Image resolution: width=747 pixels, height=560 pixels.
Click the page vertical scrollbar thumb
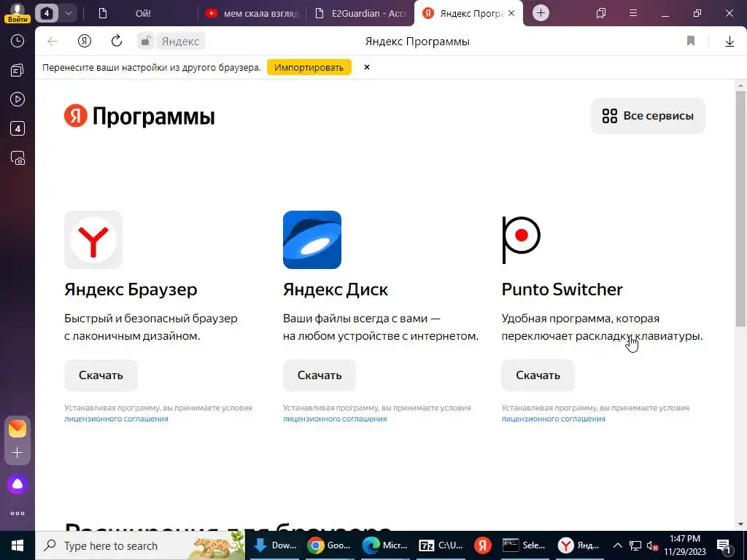pyautogui.click(x=740, y=208)
